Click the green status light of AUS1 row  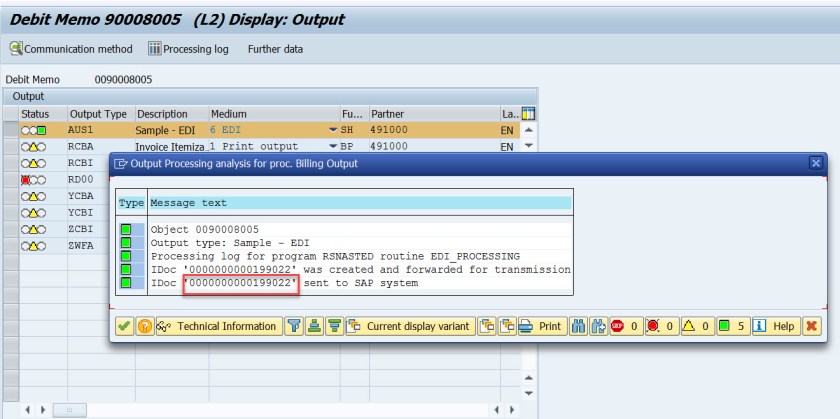41,130
